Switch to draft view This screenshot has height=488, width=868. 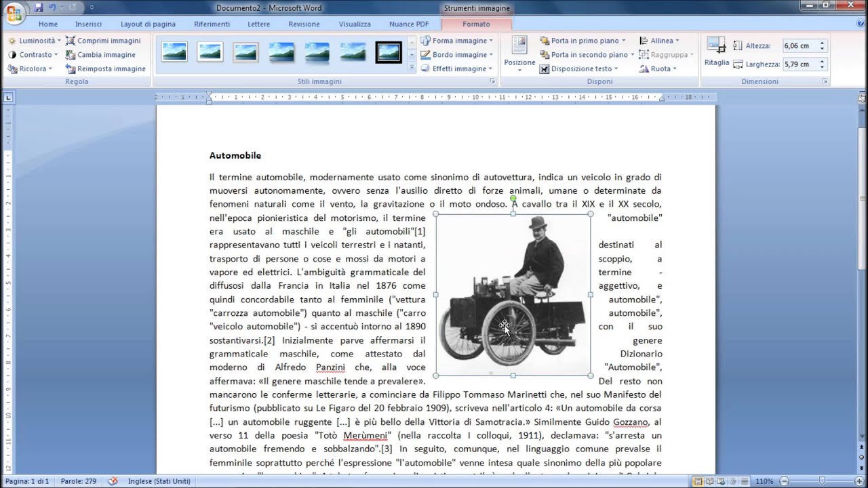point(744,481)
